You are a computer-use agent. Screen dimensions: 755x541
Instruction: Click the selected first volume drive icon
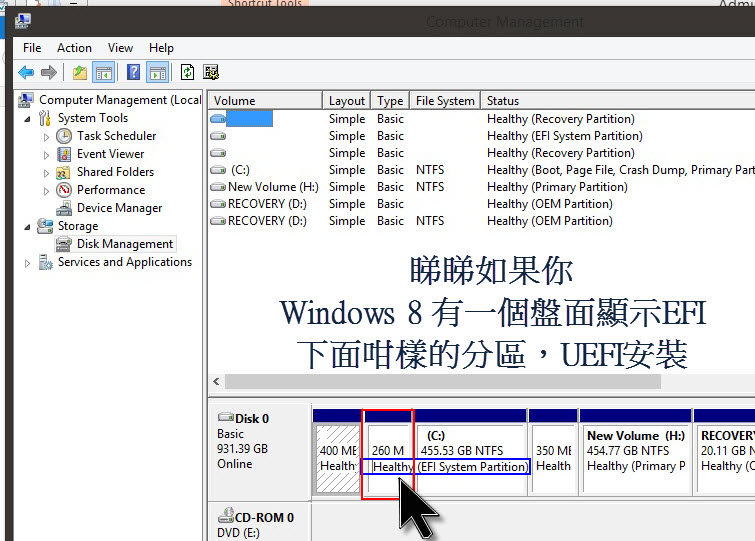pos(218,118)
